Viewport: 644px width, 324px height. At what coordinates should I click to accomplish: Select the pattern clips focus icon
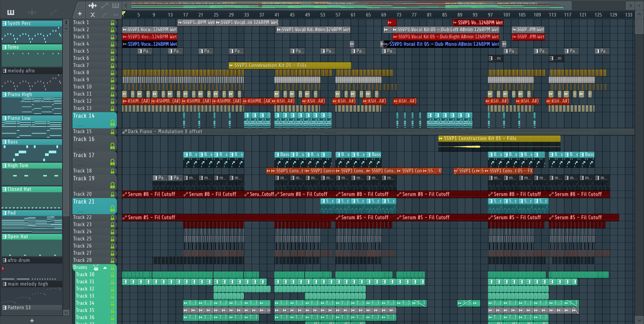point(116,5)
